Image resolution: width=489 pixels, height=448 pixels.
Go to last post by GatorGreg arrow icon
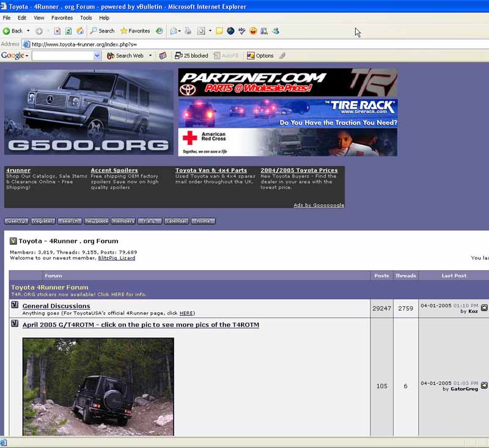484,385
